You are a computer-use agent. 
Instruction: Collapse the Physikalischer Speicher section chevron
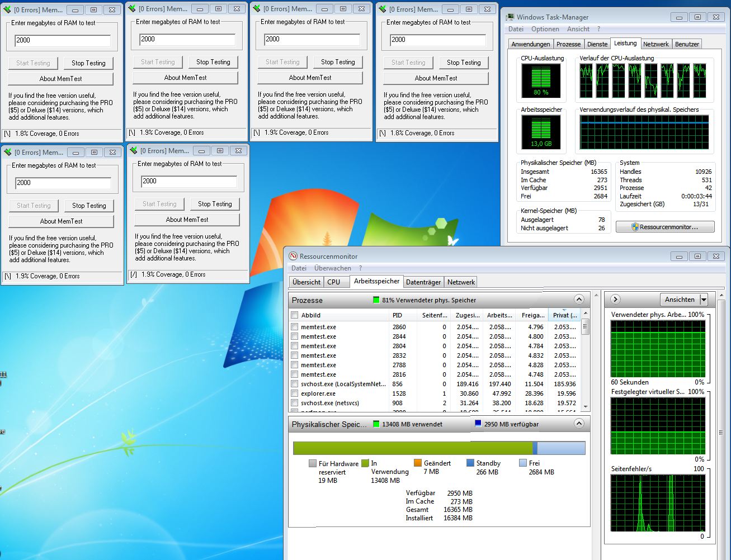tap(579, 424)
